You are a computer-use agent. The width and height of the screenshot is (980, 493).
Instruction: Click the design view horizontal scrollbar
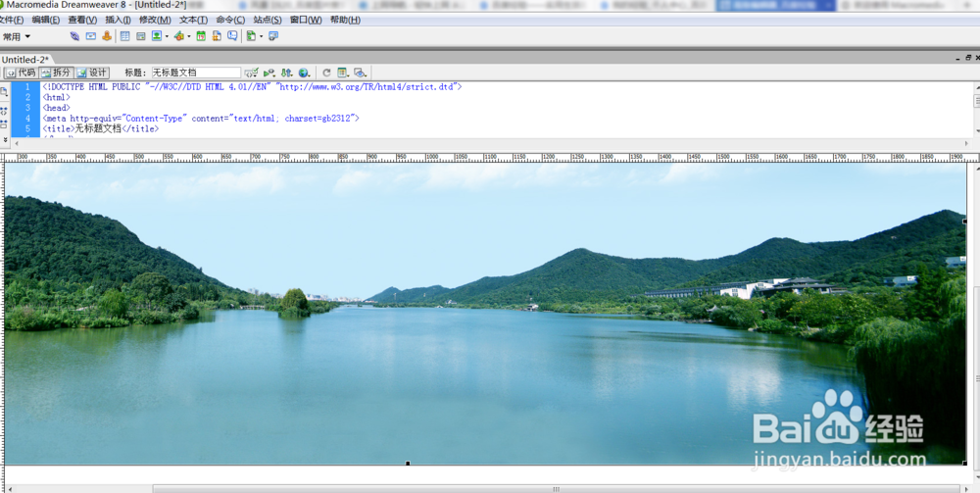point(557,489)
